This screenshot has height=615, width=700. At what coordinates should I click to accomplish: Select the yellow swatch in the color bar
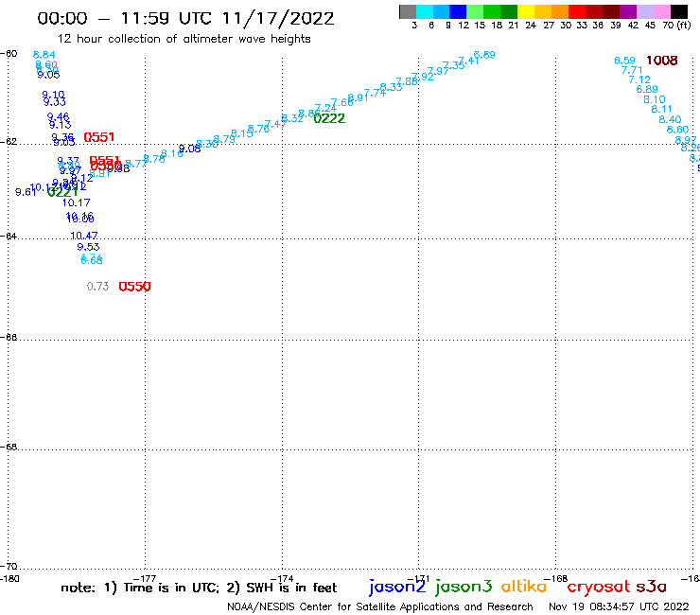(x=526, y=11)
